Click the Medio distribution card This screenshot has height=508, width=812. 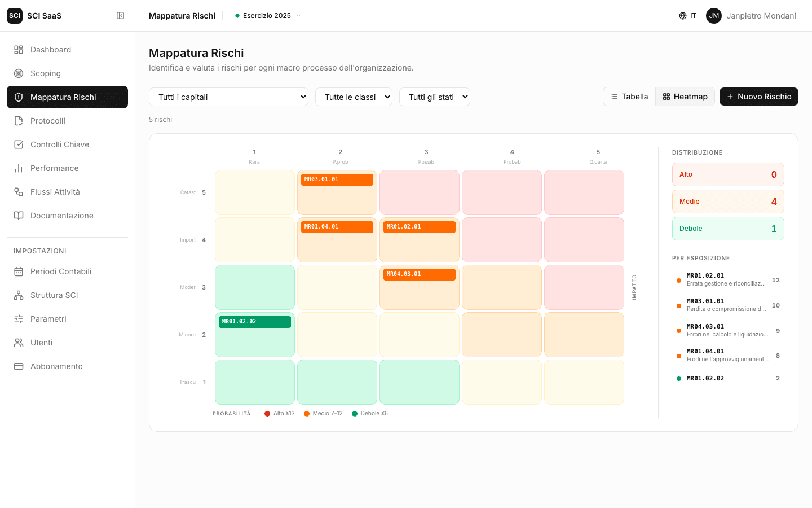click(x=728, y=202)
